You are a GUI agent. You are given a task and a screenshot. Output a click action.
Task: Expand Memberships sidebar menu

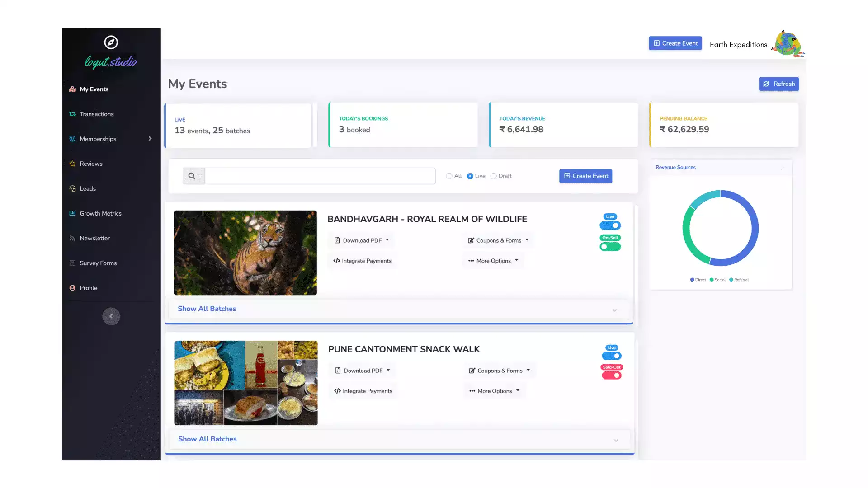click(111, 139)
